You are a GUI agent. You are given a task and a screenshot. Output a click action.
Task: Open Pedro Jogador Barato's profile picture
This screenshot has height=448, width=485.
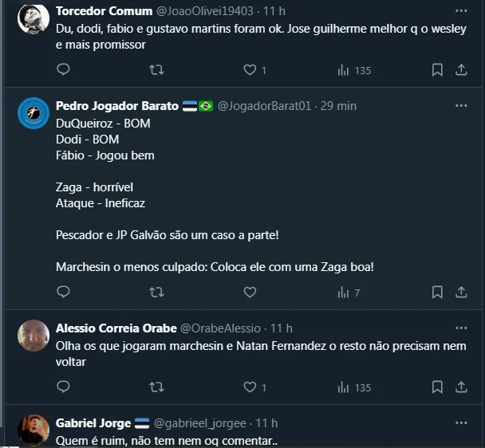coord(34,113)
